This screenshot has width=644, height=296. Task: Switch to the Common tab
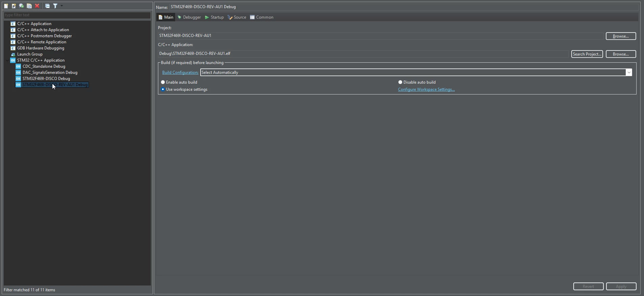261,17
